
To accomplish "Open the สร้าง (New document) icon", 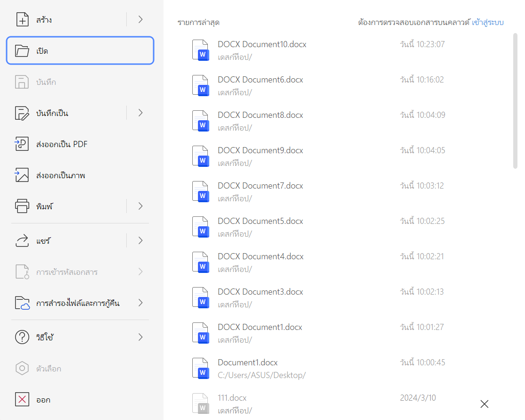I will coord(22,19).
